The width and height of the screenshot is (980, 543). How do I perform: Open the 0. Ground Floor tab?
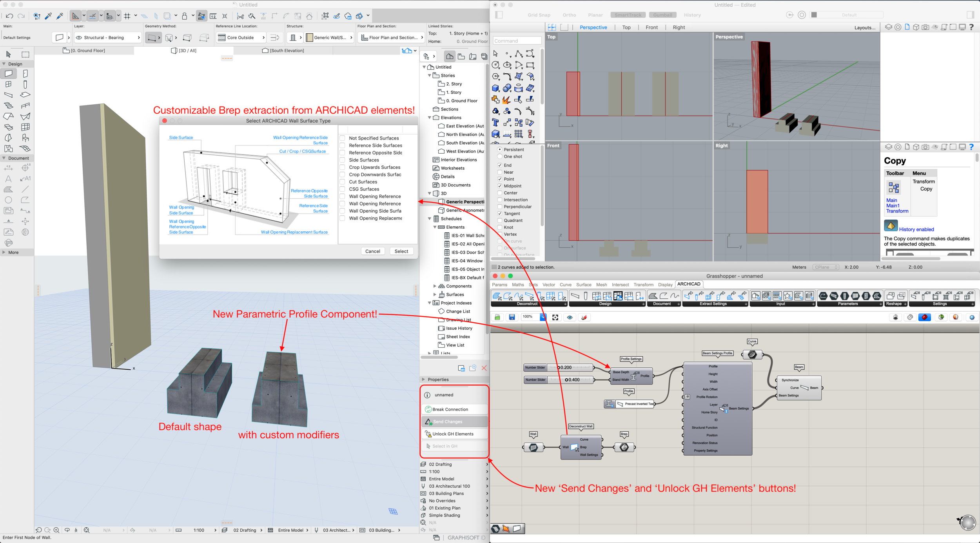pos(84,51)
